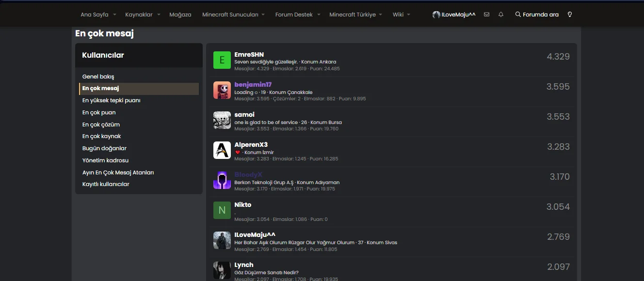
Task: Click BloodyX's 3.170 message count
Action: pyautogui.click(x=560, y=177)
